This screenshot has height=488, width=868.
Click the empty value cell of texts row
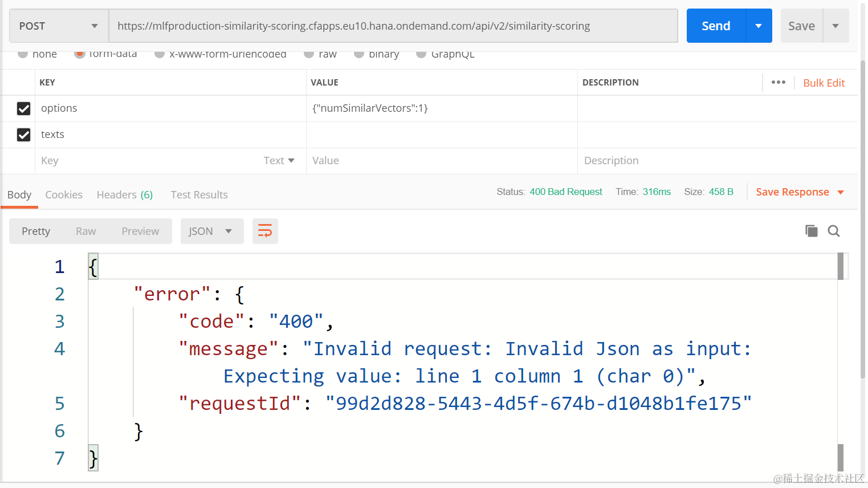pos(442,135)
